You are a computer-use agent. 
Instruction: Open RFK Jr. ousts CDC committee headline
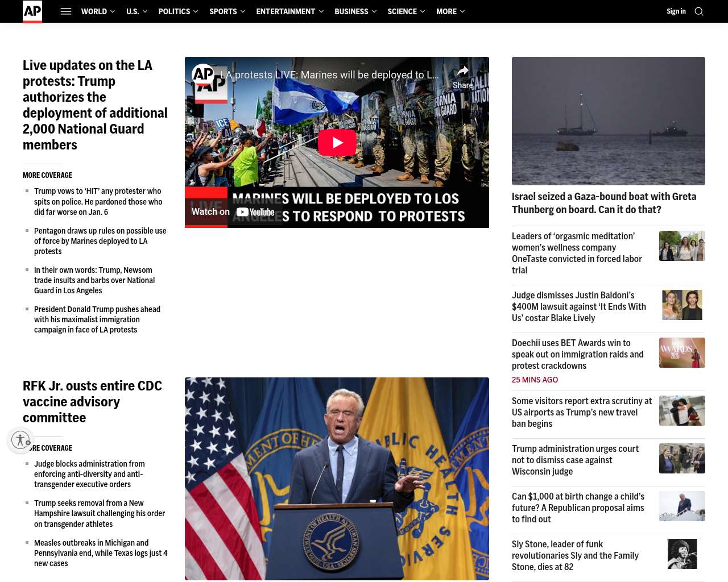[x=93, y=402]
